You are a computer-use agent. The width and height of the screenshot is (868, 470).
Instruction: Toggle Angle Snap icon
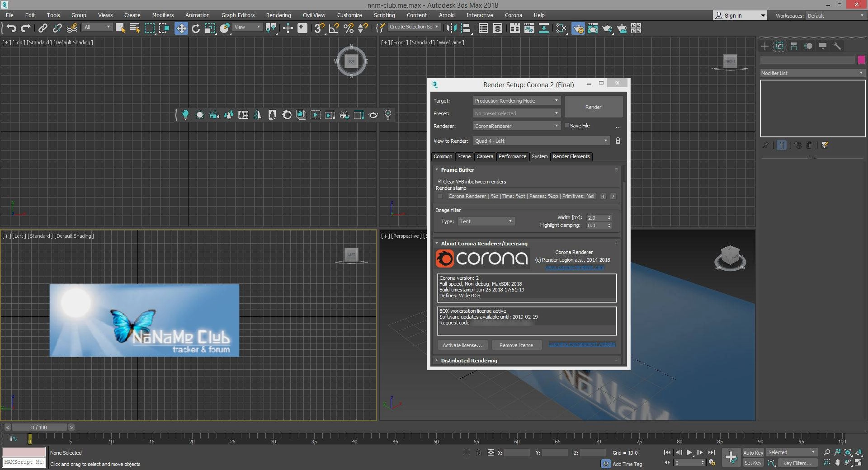[x=334, y=28]
